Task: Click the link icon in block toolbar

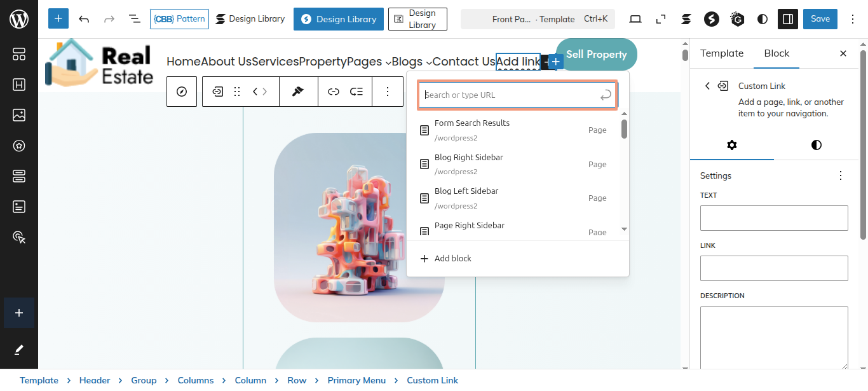Action: (333, 92)
